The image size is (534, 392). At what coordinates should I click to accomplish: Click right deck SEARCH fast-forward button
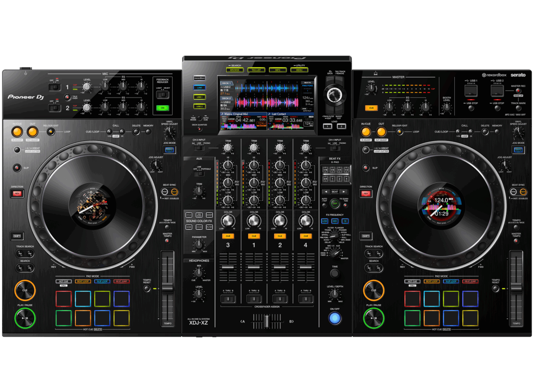[379, 268]
